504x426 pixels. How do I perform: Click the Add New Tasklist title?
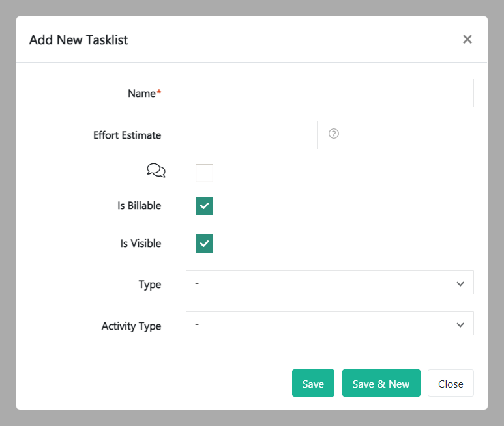coord(78,40)
